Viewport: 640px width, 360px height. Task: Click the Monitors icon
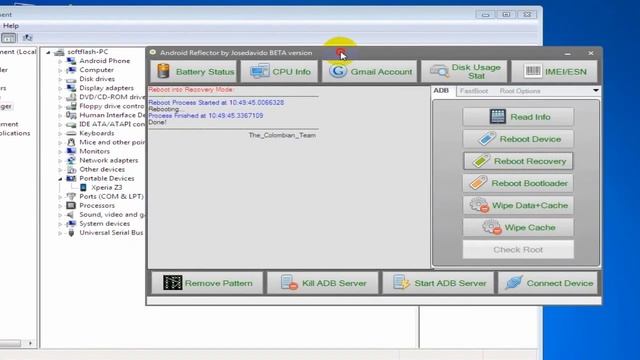[x=71, y=151]
